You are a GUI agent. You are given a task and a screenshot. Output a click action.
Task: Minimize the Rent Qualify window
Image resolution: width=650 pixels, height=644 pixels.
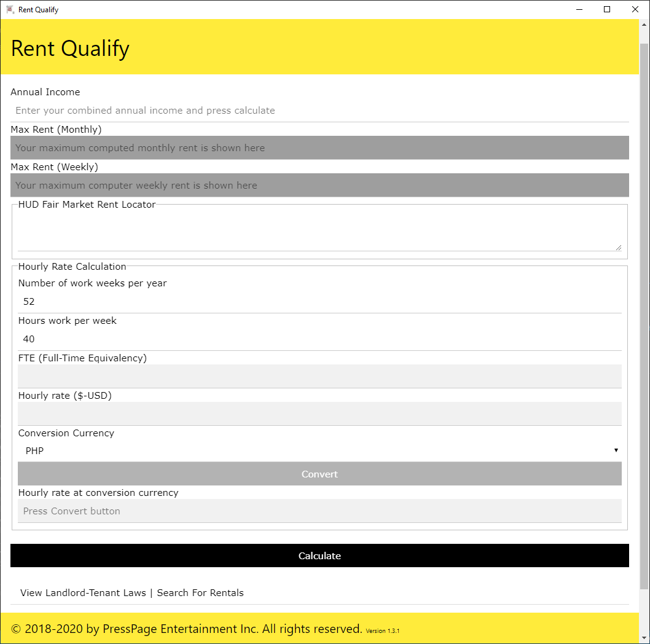(579, 9)
